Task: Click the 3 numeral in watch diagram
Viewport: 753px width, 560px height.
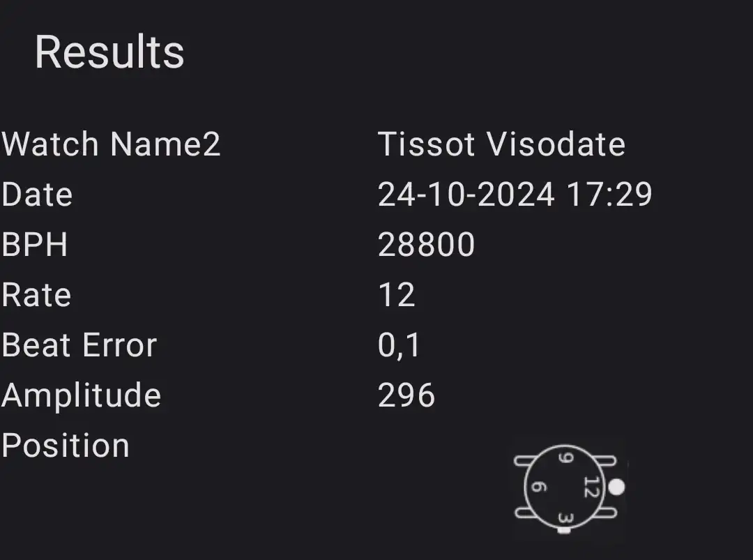Action: (566, 519)
